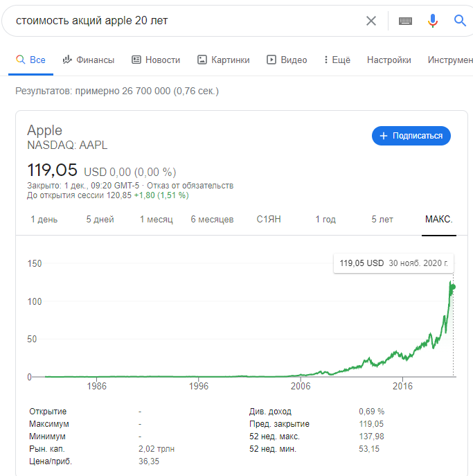This screenshot has height=476, width=473.
Task: Open the Настройки settings dropdown
Action: 389,60
